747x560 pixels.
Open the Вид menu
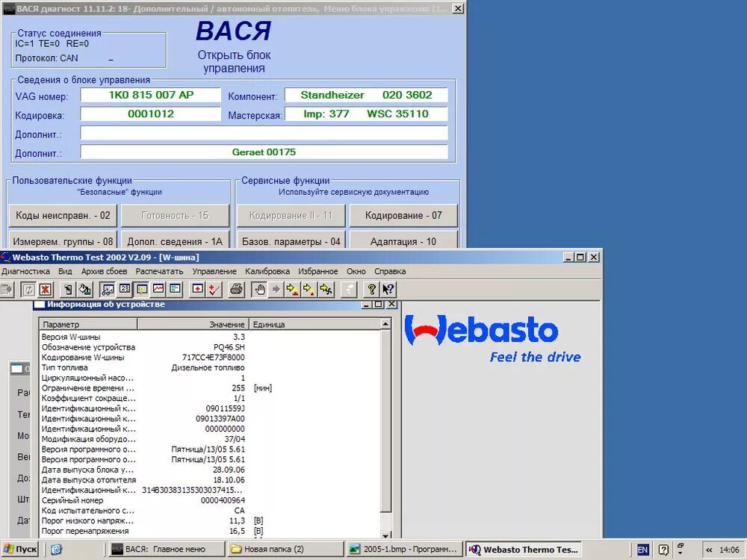tap(65, 271)
